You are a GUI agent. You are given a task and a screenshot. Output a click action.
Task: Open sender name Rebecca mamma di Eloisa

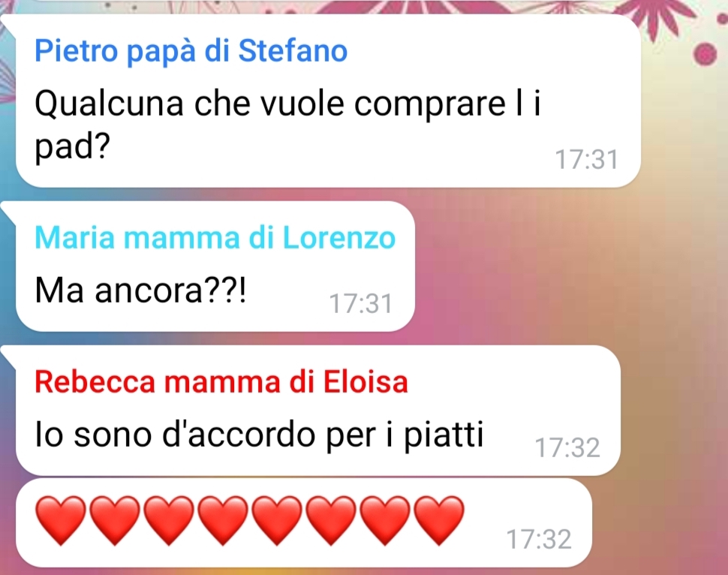click(x=221, y=382)
